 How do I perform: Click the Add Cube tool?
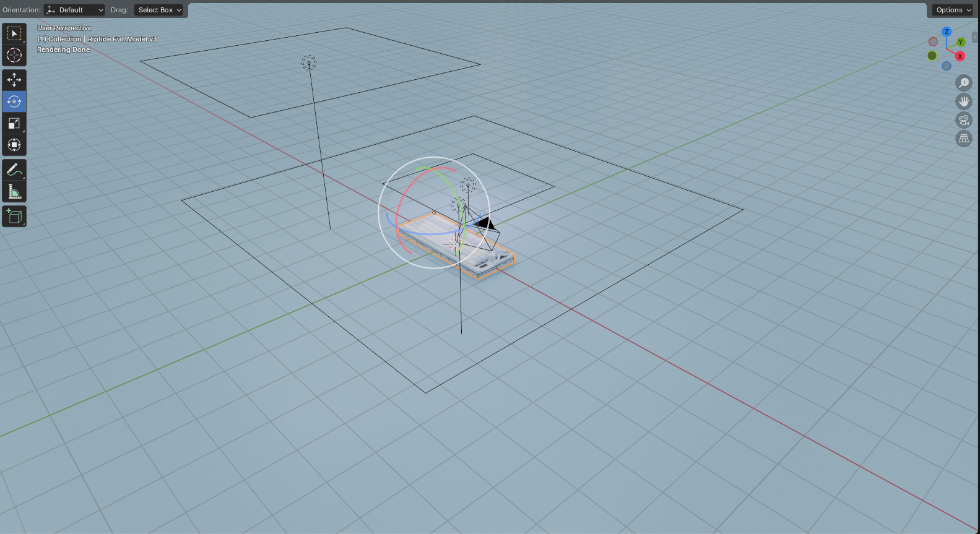click(x=14, y=217)
